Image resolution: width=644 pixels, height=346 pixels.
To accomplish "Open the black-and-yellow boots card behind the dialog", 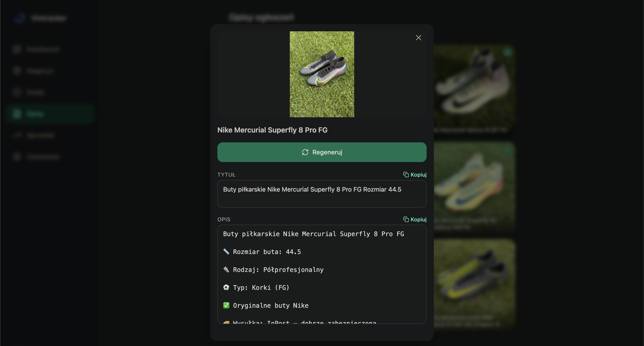I will tap(474, 284).
